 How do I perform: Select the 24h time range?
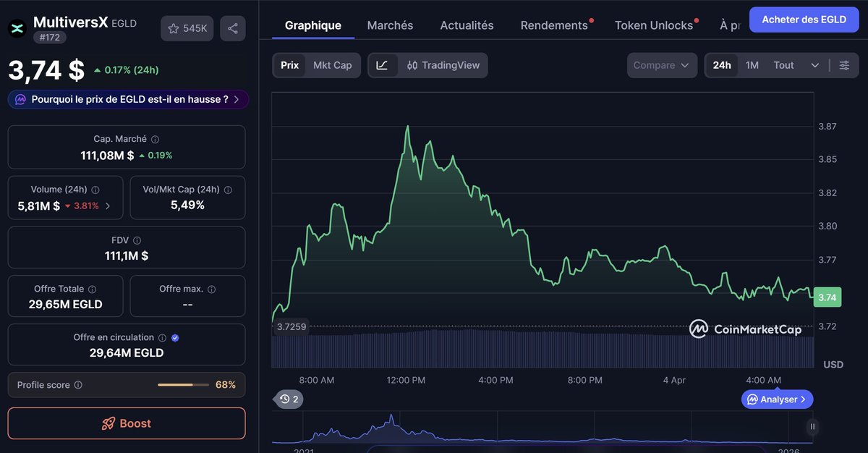(x=722, y=65)
